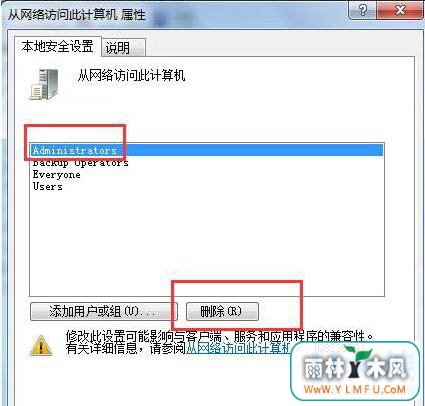Click the 雨林木风 watermark logo

click(355, 367)
